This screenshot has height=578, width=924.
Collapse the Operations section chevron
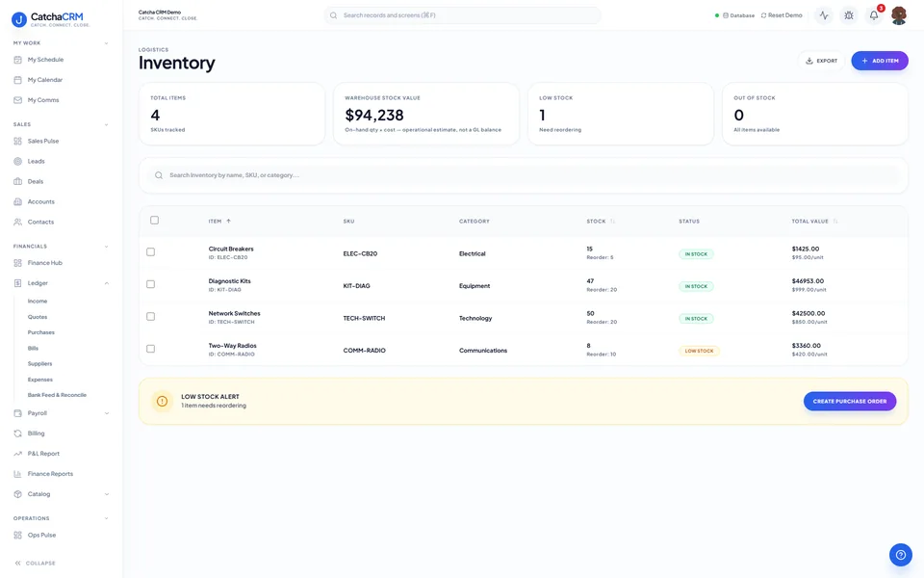pos(106,518)
